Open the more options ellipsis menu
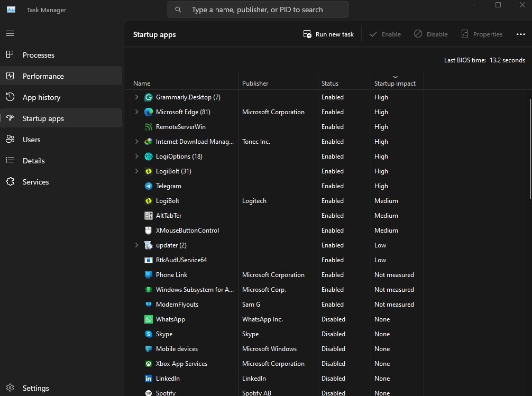 [520, 34]
